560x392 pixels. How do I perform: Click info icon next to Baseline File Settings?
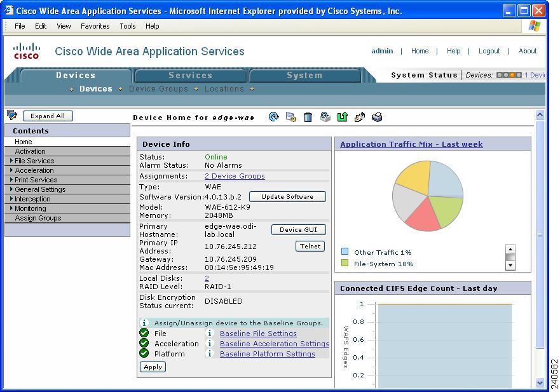click(x=210, y=333)
